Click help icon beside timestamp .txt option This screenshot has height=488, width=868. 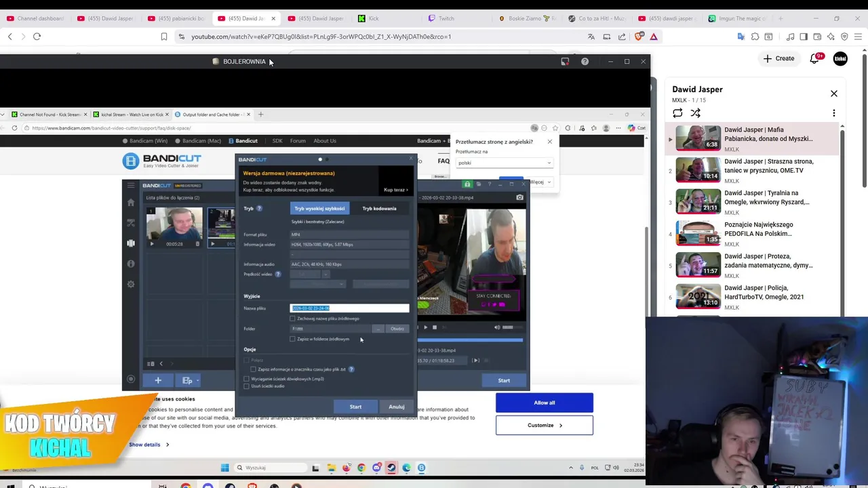click(351, 369)
